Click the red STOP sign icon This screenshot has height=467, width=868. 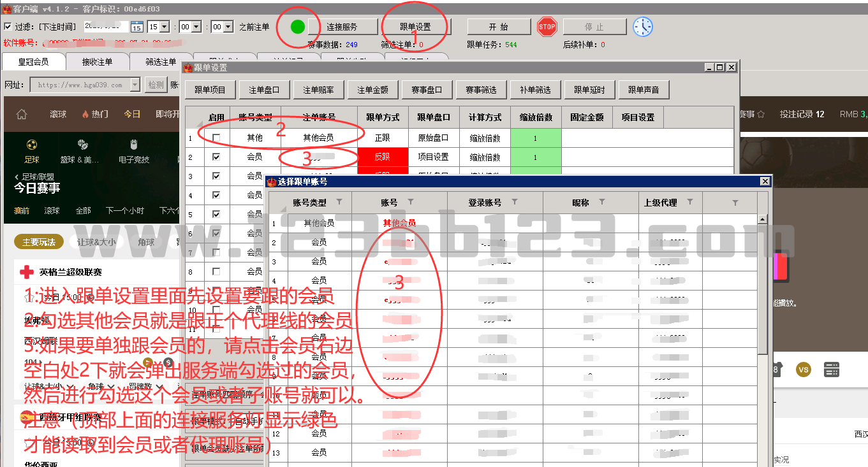547,27
